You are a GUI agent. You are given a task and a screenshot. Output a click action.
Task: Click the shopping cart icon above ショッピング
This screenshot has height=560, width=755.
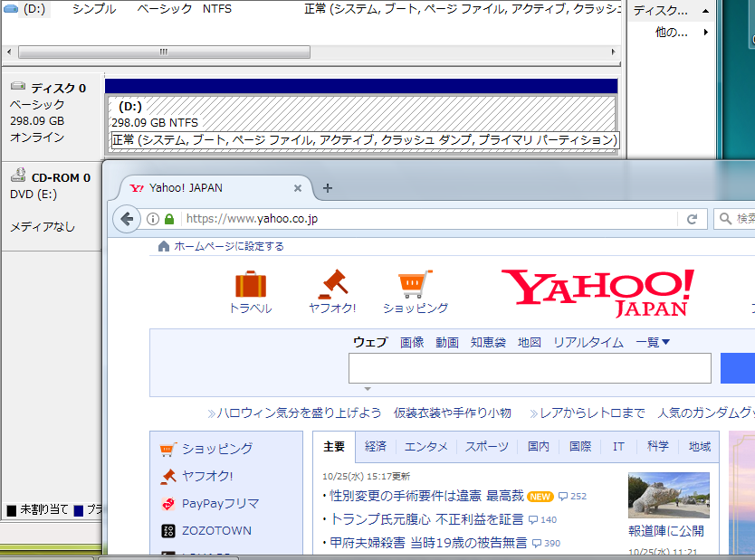pos(415,284)
